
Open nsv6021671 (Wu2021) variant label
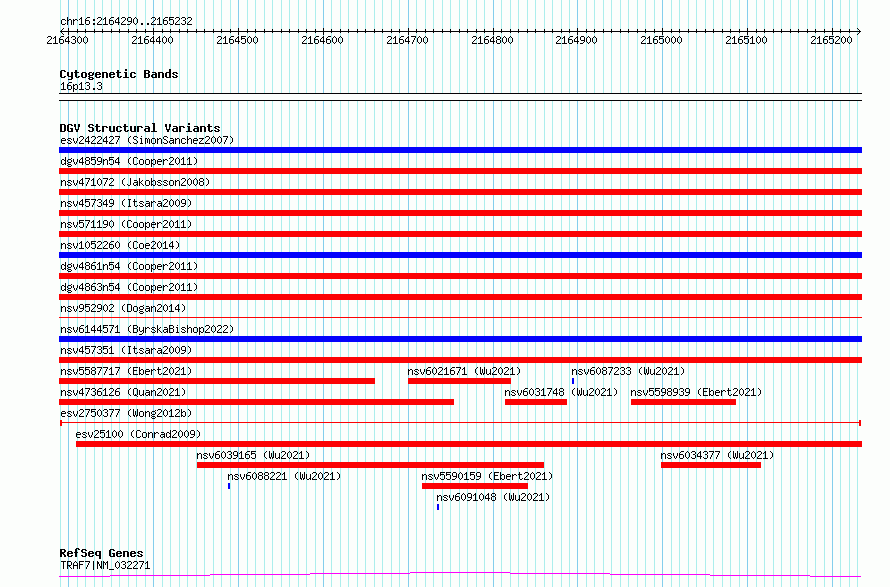coord(464,371)
